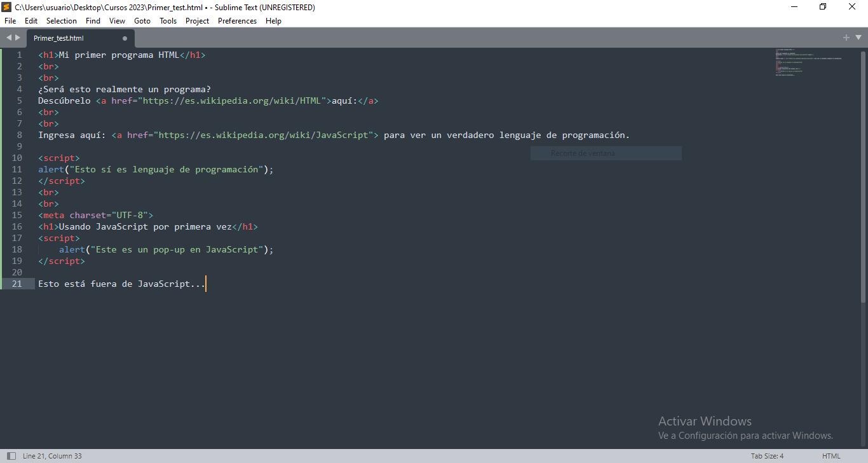Click 'Esto sí es lenguaje de programación' string
The width and height of the screenshot is (868, 463).
[x=166, y=169]
